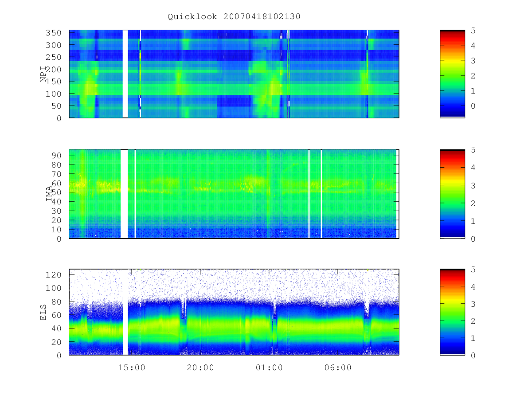Screen dimensions: 532x399
Task: Click the 06:00 time axis label
Action: click(x=338, y=368)
